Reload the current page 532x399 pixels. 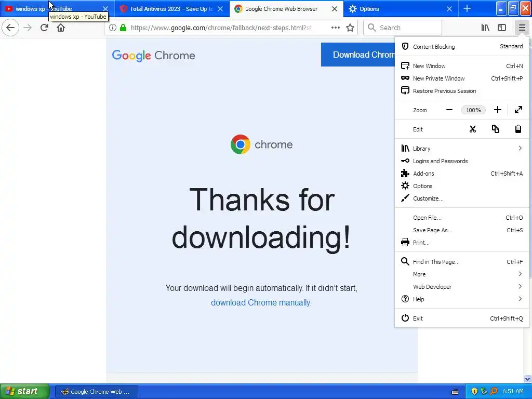click(x=44, y=28)
